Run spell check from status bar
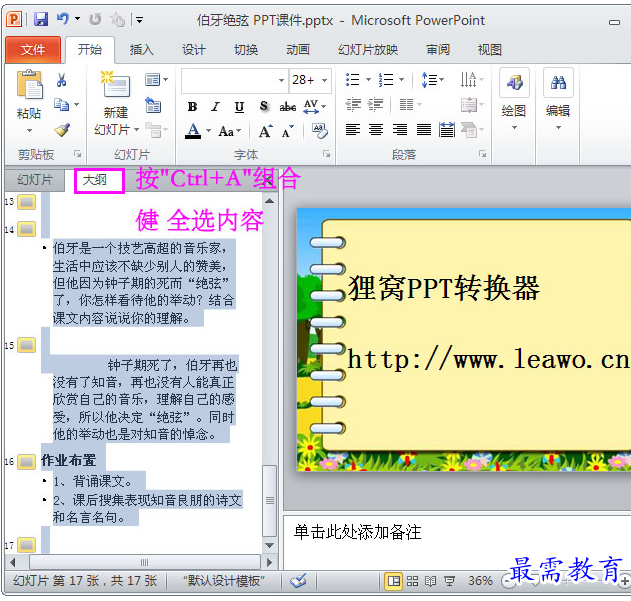 click(x=298, y=581)
